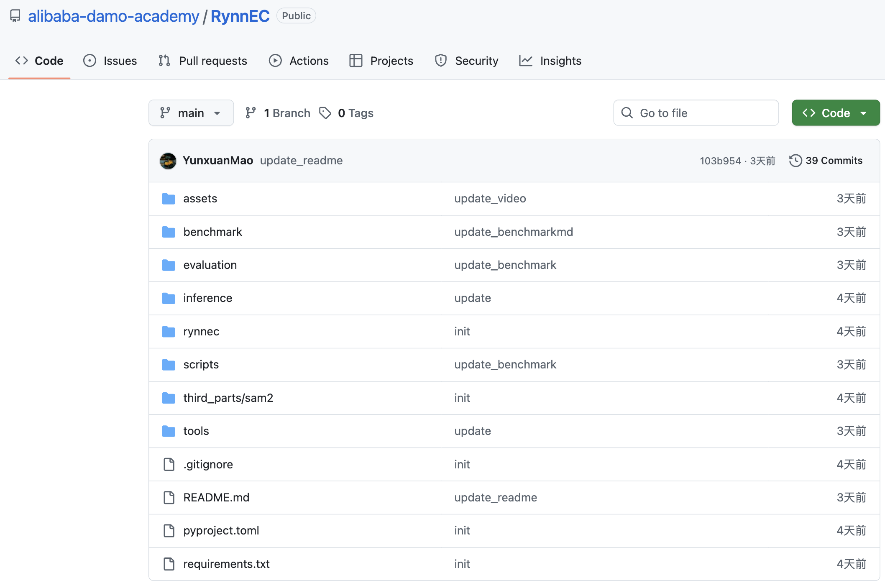885x588 pixels.
Task: Click the repository icon beside alibaba-damo-academy
Action: click(15, 16)
